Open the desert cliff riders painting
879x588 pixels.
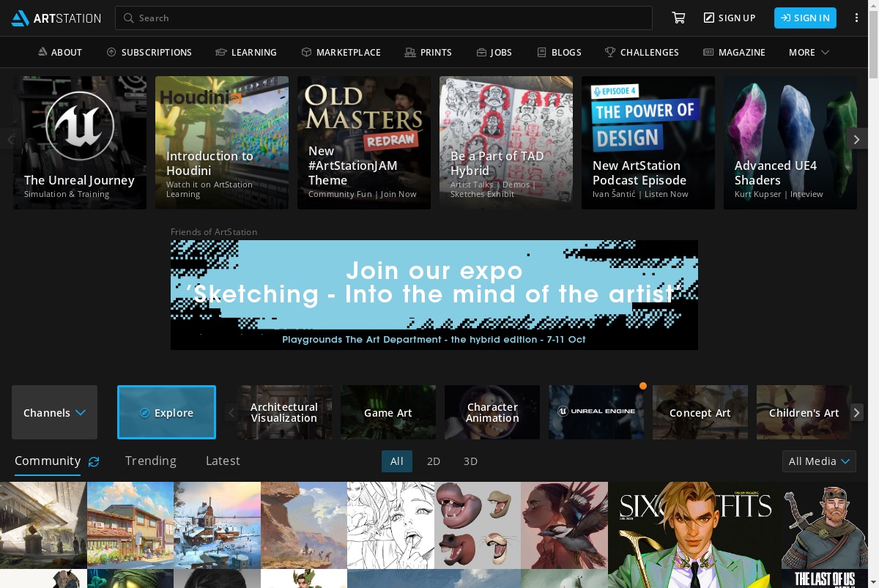pos(304,525)
